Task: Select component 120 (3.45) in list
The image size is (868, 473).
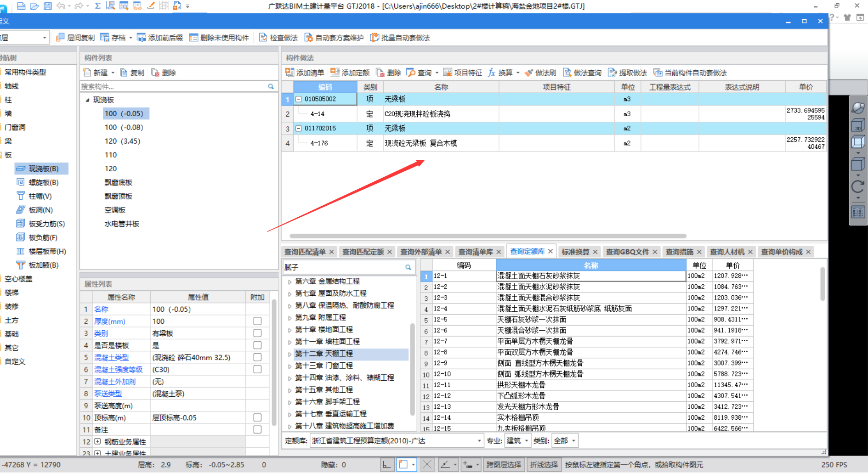Action: (x=122, y=141)
